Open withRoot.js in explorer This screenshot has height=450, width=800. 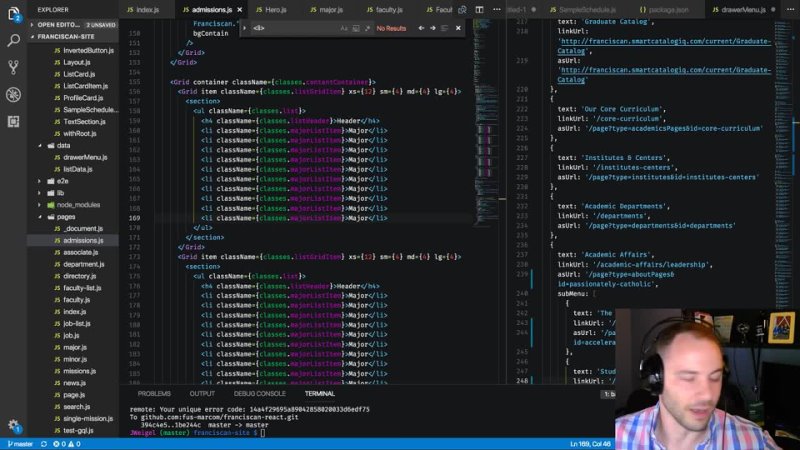click(80, 134)
